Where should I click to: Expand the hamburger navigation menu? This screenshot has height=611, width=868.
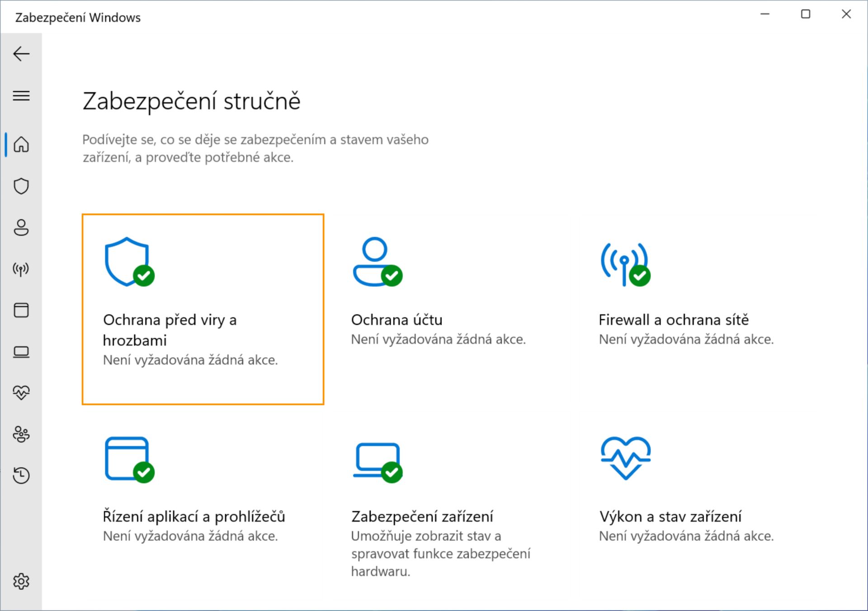click(21, 96)
